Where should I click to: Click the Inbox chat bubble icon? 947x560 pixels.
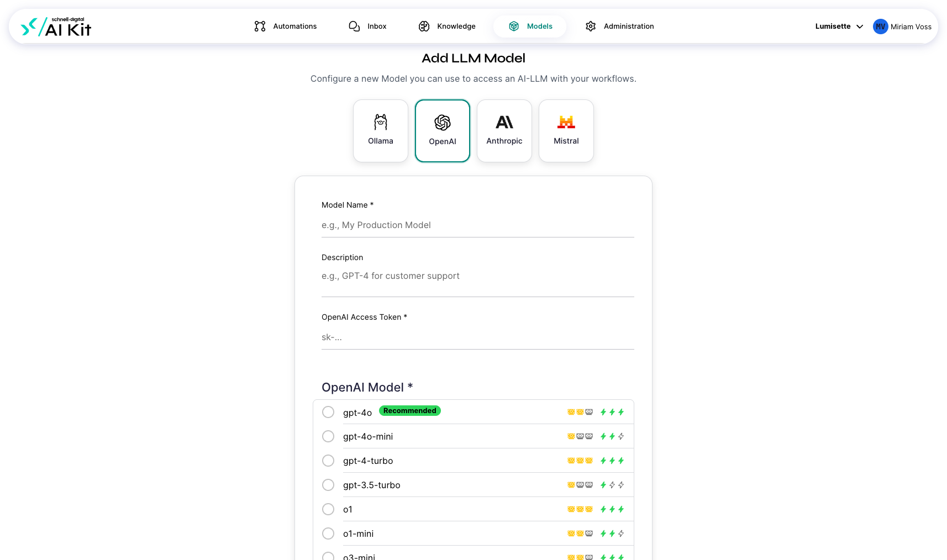pos(354,26)
